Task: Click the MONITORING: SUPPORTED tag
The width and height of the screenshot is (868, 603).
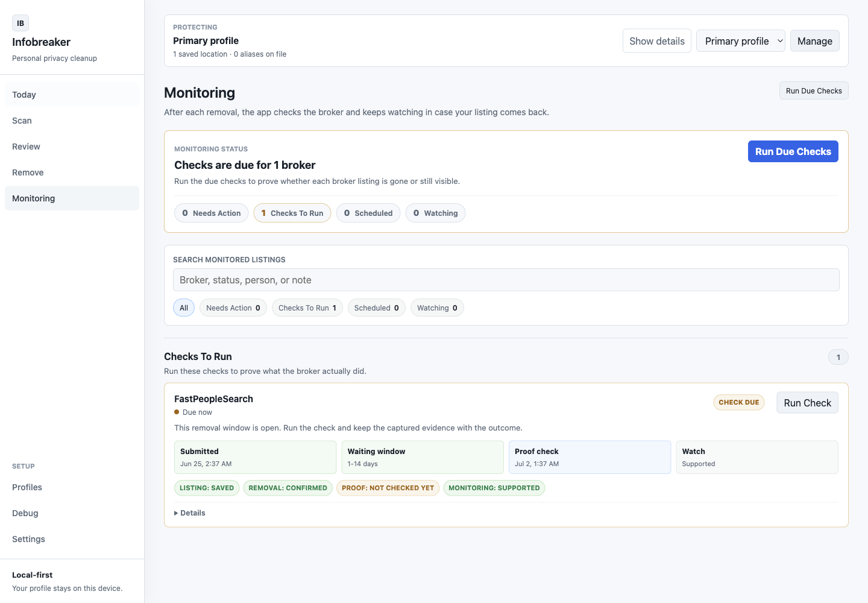Action: point(494,488)
